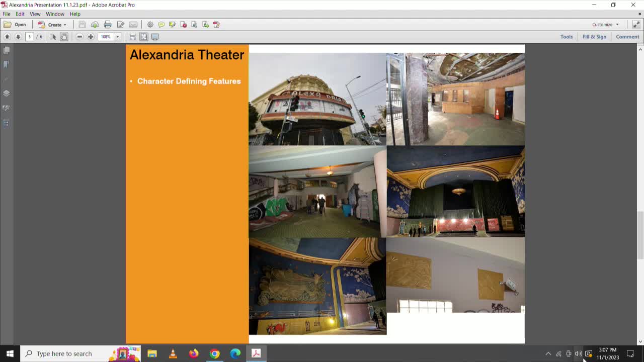This screenshot has width=644, height=362.
Task: Toggle the Hand tool
Action: coord(64,36)
